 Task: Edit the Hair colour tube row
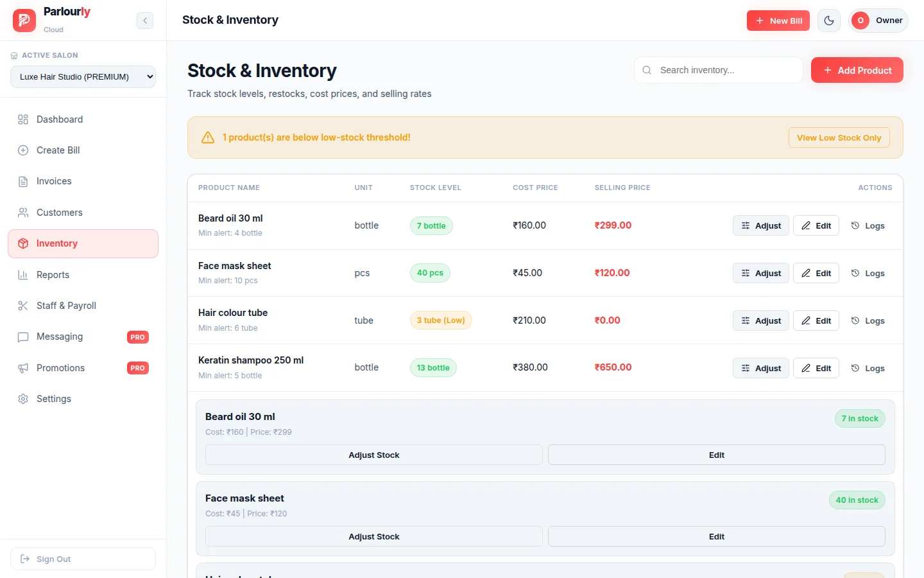(x=816, y=320)
